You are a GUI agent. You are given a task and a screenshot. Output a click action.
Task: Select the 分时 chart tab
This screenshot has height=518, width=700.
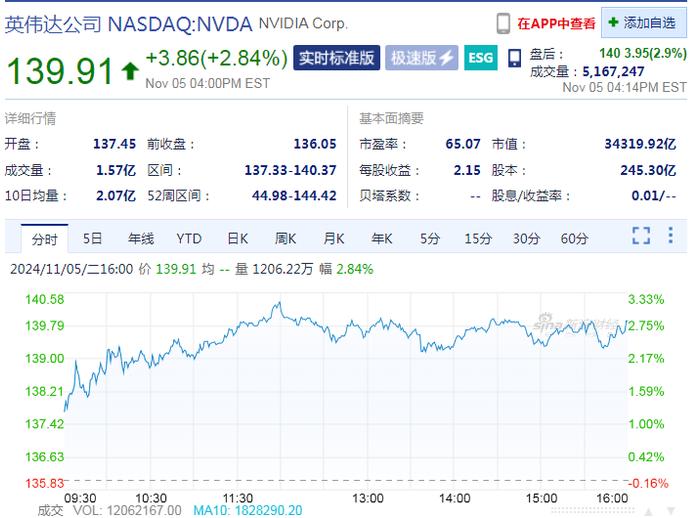44,239
